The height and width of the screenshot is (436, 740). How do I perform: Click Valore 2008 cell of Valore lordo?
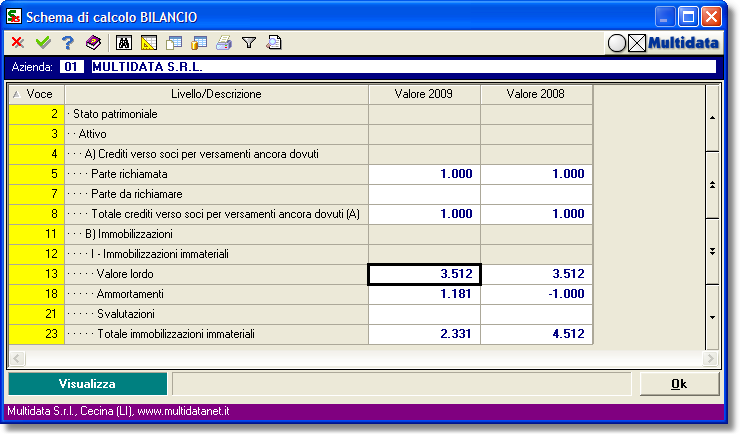537,274
